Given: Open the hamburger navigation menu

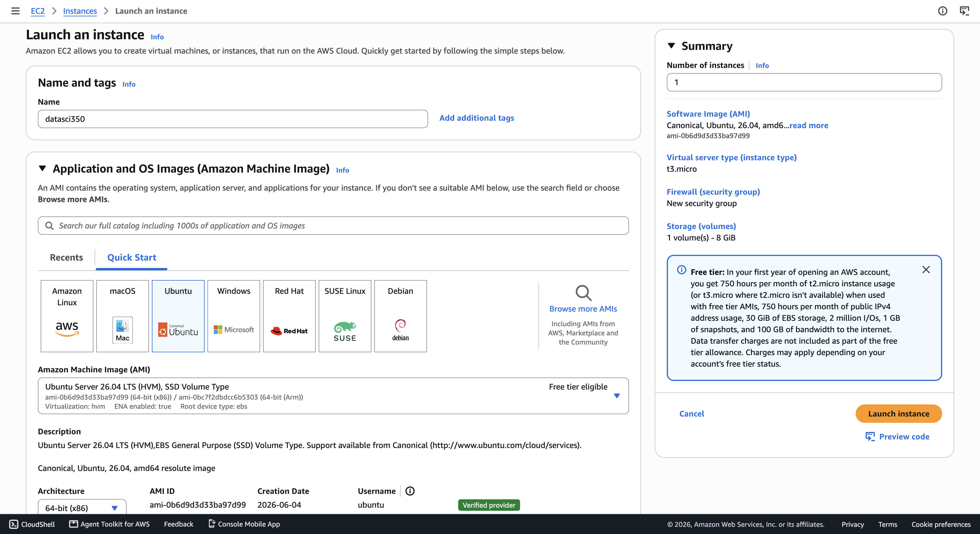Looking at the screenshot, I should click(x=15, y=11).
